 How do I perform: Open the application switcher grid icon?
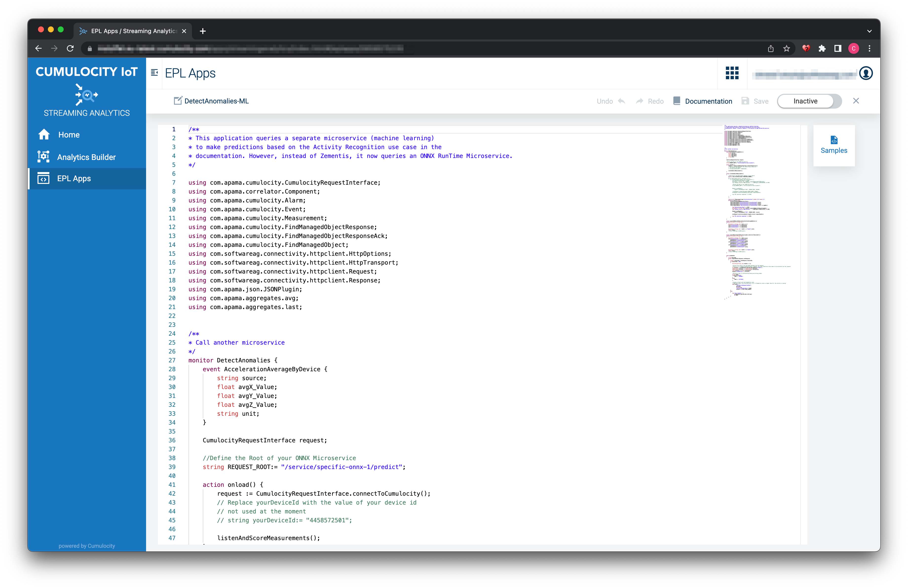coord(732,73)
